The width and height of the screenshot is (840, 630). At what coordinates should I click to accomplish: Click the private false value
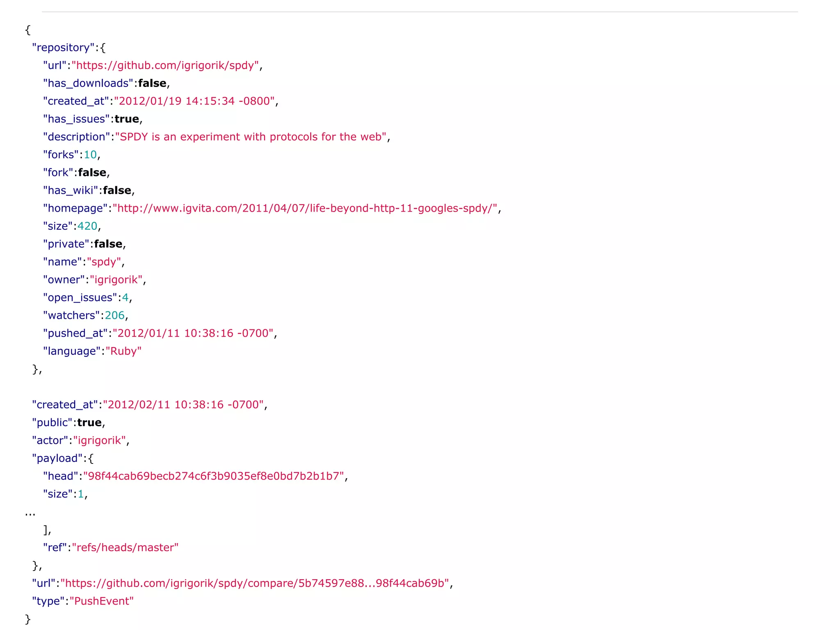(108, 244)
